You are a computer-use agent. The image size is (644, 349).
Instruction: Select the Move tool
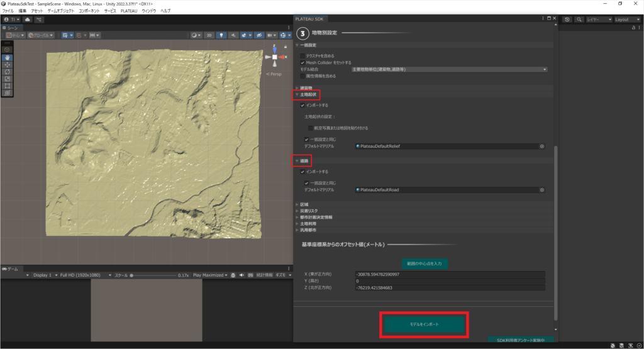click(x=7, y=65)
